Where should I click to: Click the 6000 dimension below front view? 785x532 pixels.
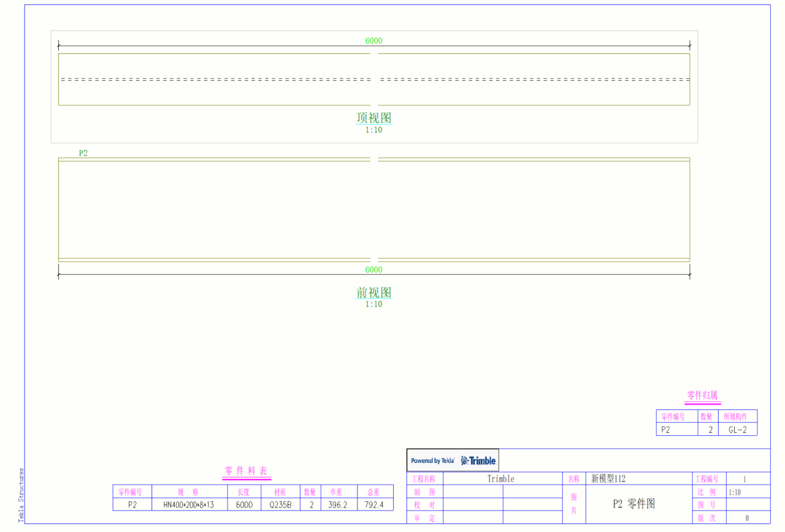(373, 270)
